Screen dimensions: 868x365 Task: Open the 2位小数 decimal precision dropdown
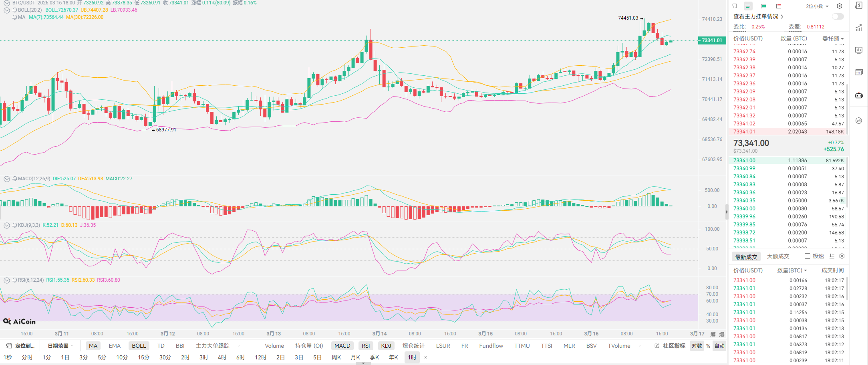click(x=817, y=6)
